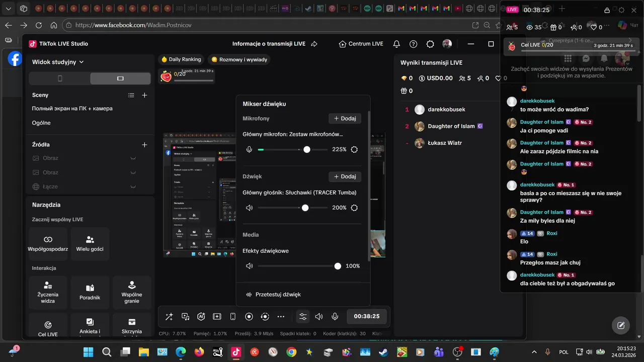
Task: Click the replay record icon in toolbar
Action: [x=265, y=317]
